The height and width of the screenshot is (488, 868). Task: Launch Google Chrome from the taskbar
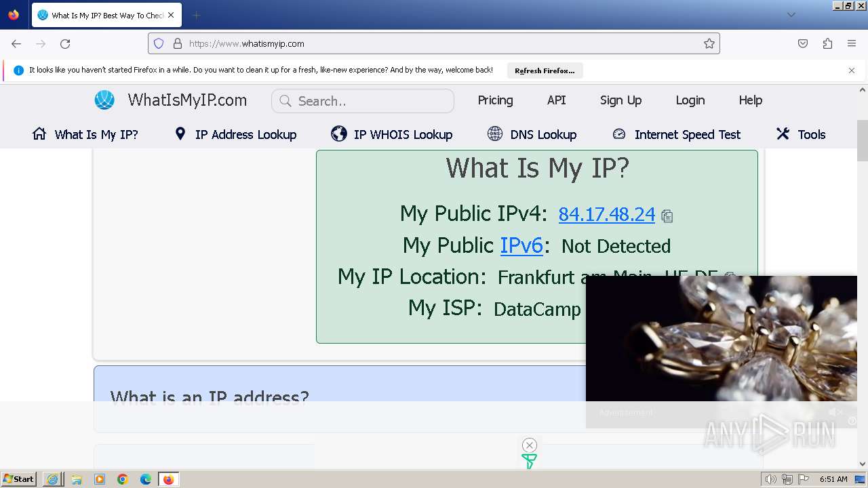click(123, 479)
